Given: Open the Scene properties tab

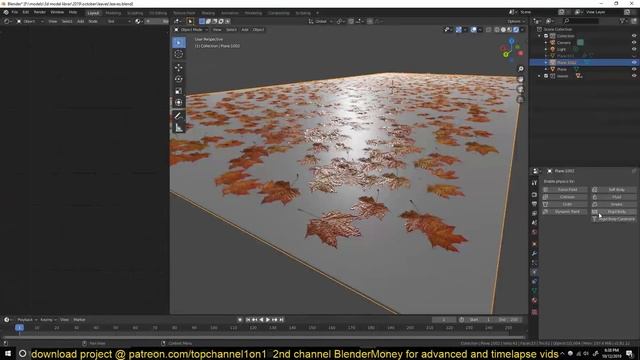Looking at the screenshot, I should pos(534,223).
